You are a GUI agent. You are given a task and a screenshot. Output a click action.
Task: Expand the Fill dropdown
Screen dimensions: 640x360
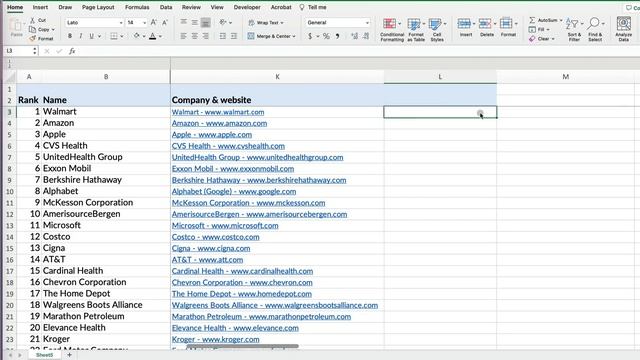click(x=548, y=29)
